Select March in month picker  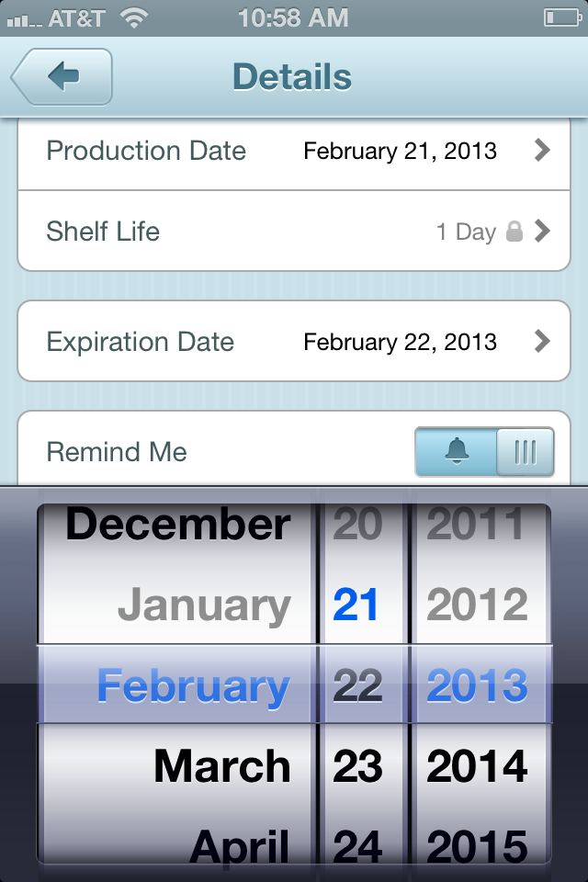(x=222, y=766)
